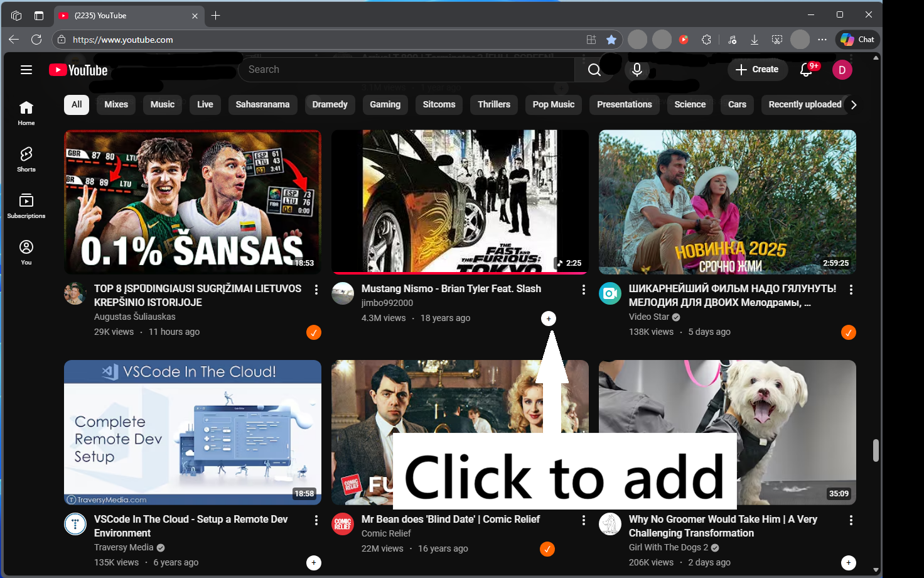This screenshot has height=578, width=924.
Task: Open the notifications bell
Action: pos(807,70)
